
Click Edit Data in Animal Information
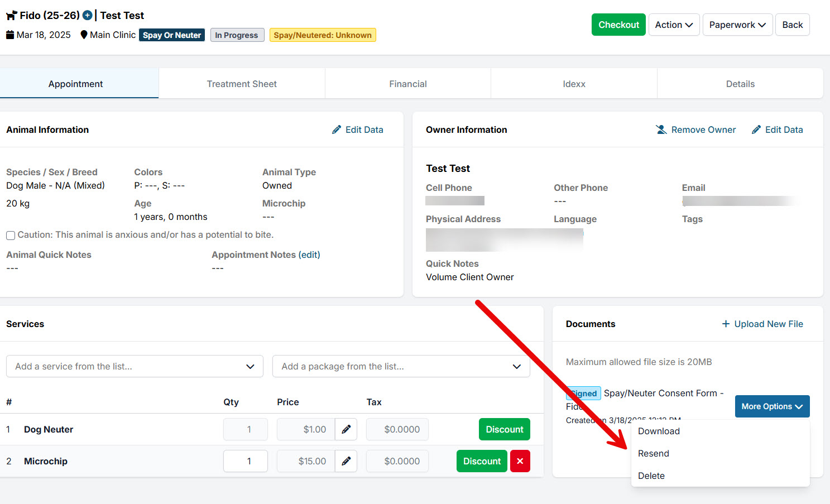coord(358,129)
